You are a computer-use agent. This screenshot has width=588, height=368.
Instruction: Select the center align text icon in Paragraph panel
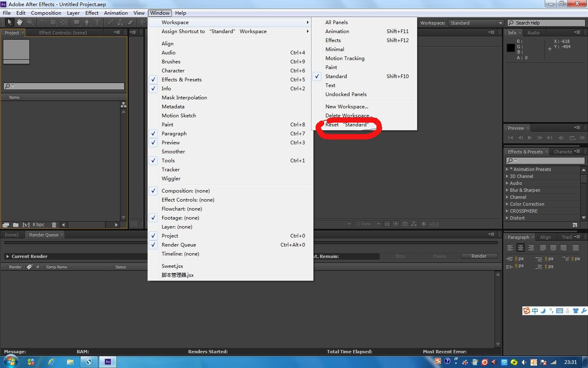click(x=521, y=247)
